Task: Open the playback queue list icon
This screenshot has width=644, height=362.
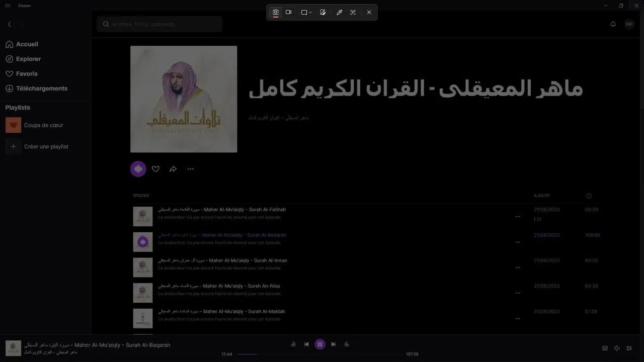Action: pos(605,348)
